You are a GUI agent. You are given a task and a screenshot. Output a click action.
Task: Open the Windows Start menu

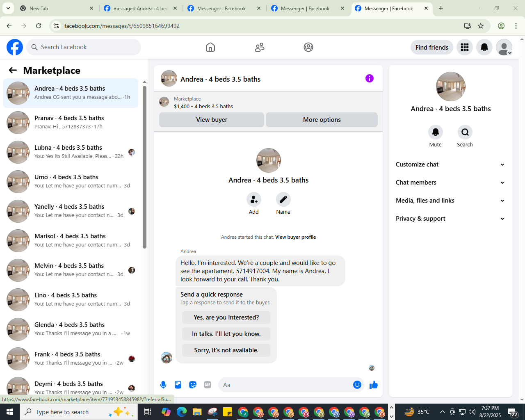pyautogui.click(x=10, y=412)
